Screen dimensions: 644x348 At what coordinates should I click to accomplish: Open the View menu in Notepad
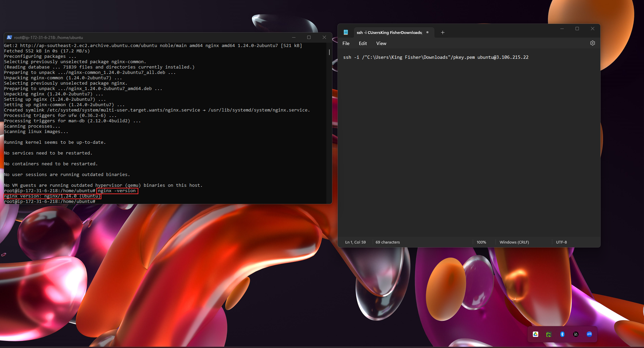(x=381, y=43)
